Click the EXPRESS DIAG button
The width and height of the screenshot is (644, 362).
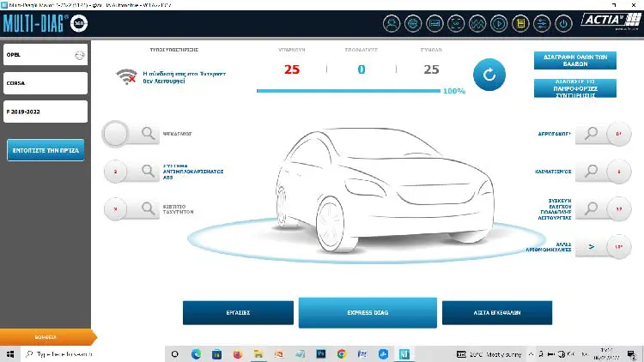[x=368, y=313]
